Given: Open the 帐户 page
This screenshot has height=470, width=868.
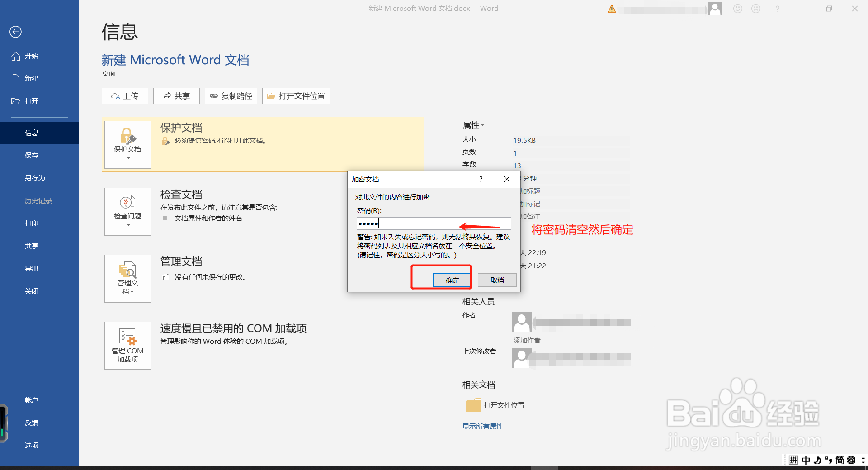Looking at the screenshot, I should 39,400.
